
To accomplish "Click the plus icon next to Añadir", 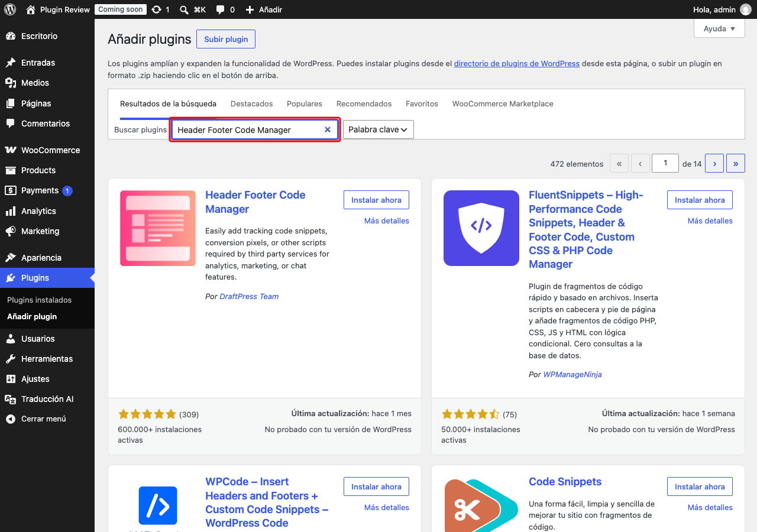I will point(250,9).
